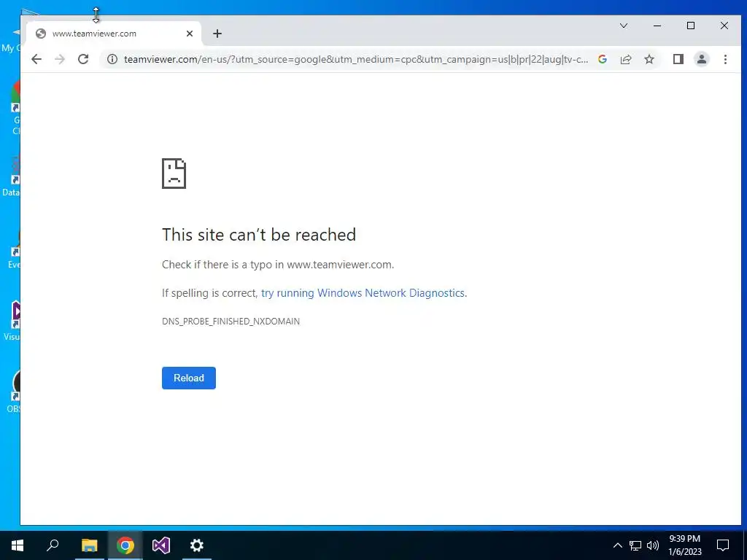Click the address bar URL field
The height and width of the screenshot is (560, 747).
pyautogui.click(x=355, y=59)
